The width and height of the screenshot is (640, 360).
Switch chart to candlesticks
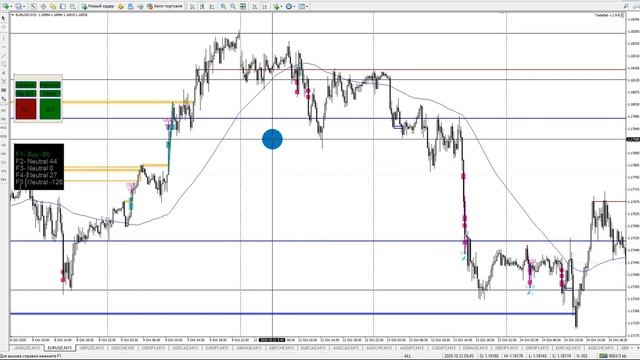tap(202, 7)
